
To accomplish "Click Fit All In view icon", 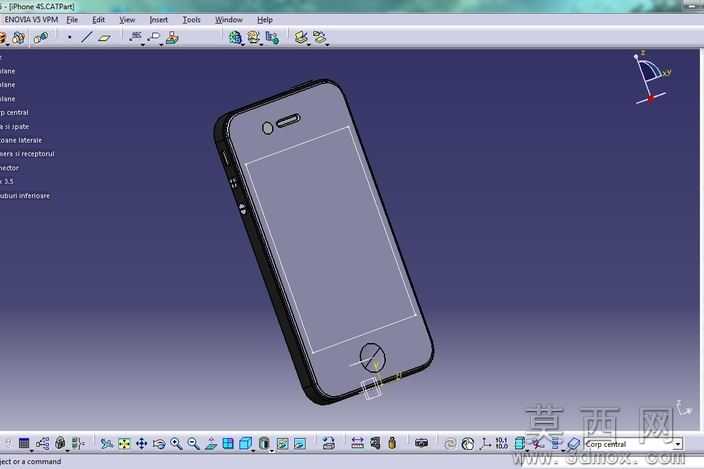I will click(x=124, y=444).
